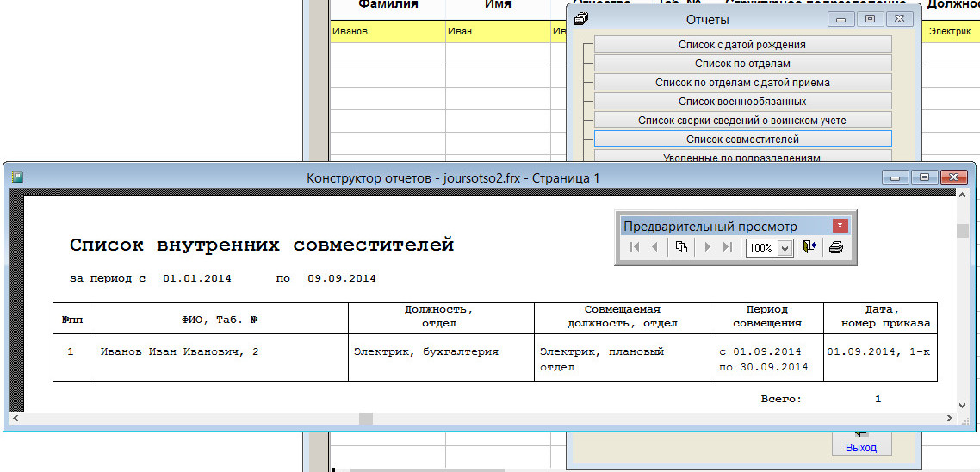Viewport: 980px width, 472px height.
Task: Click the Предварительный просмотр toolbar title
Action: 710,227
